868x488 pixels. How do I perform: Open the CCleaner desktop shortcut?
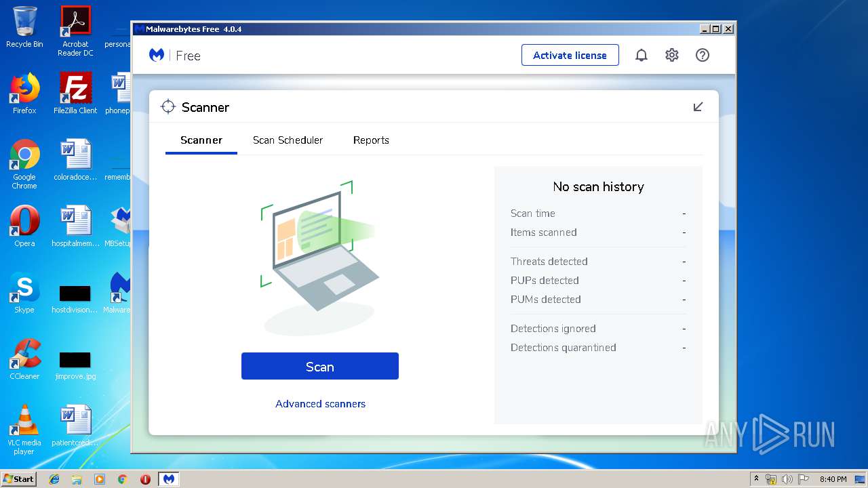point(24,359)
